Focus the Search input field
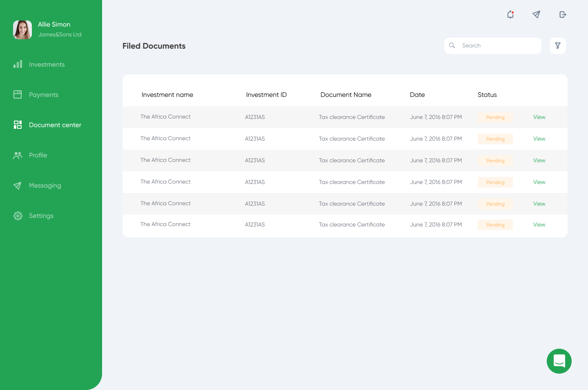The width and height of the screenshot is (588, 390). 498,46
